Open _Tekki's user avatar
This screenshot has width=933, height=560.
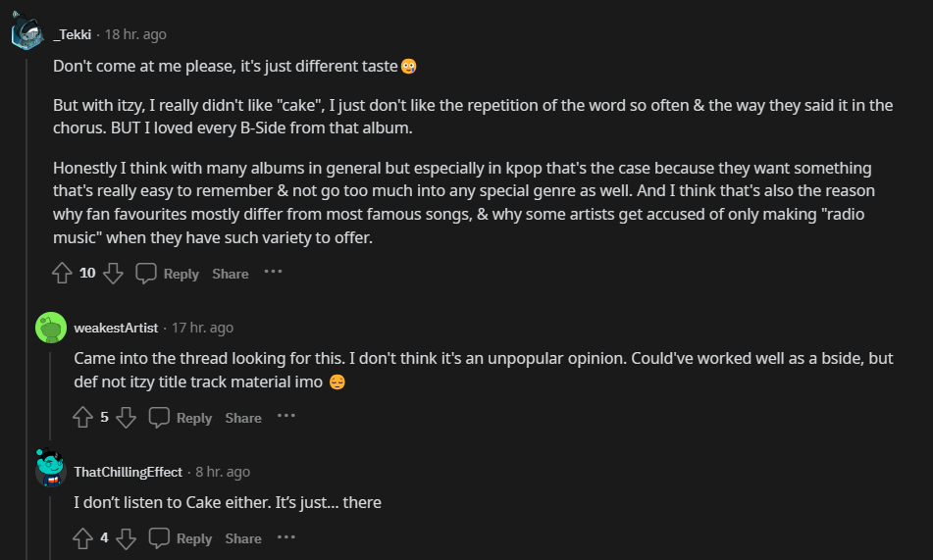(27, 34)
